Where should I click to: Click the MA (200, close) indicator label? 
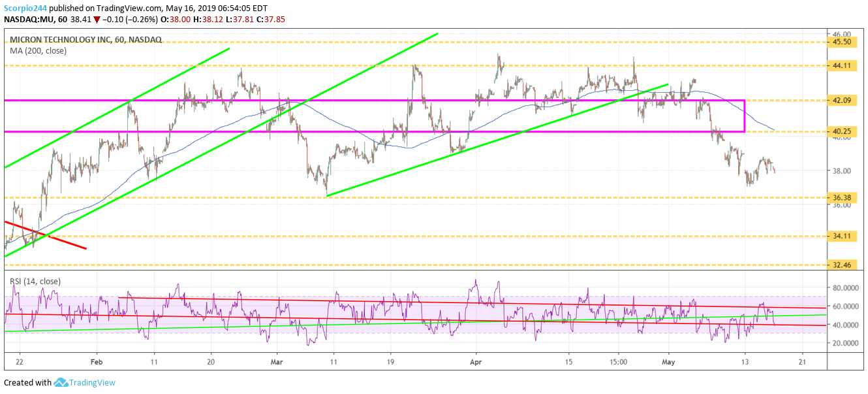38,50
